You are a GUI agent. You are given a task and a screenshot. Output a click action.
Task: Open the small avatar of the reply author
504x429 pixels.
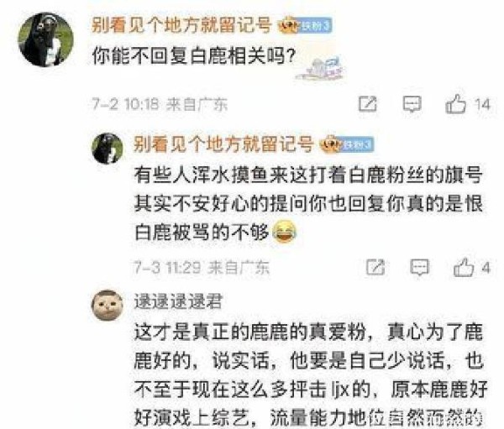coord(108,149)
